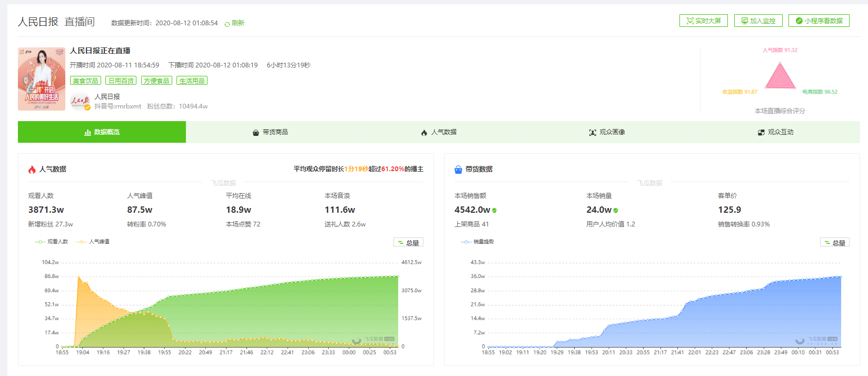Screen dimensions: 868x376
Task: Click the 刷新 refresh link
Action: [234, 23]
